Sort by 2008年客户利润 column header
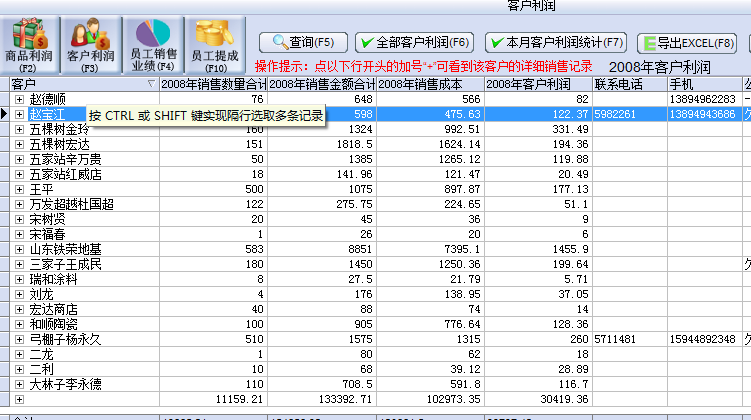The width and height of the screenshot is (751, 420). 538,84
